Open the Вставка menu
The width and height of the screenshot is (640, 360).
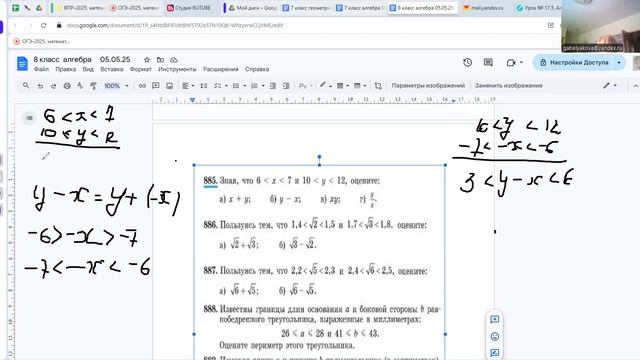(x=111, y=69)
